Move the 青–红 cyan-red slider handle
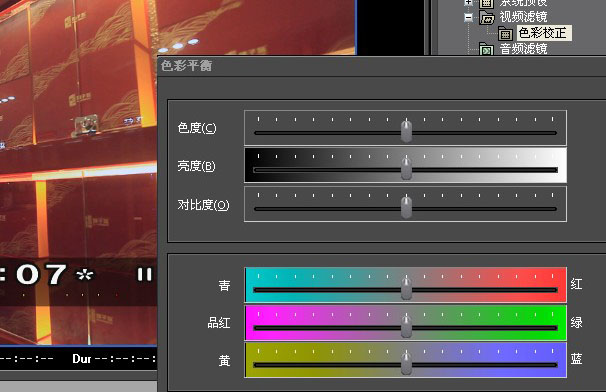Viewport: 606px width, 392px height. 406,288
